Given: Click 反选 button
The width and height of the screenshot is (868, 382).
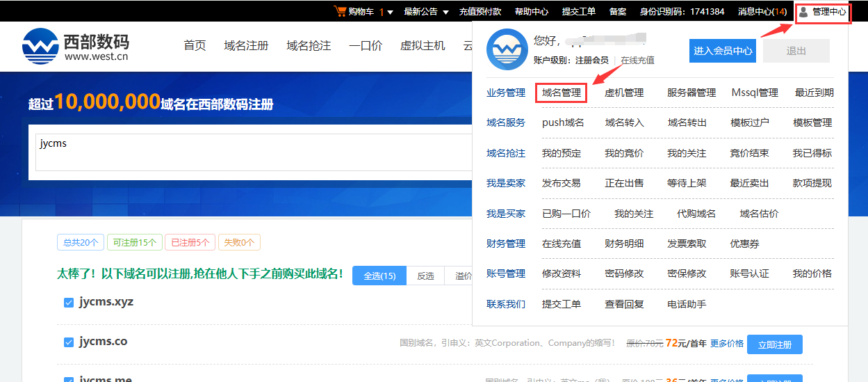Looking at the screenshot, I should click(x=425, y=276).
